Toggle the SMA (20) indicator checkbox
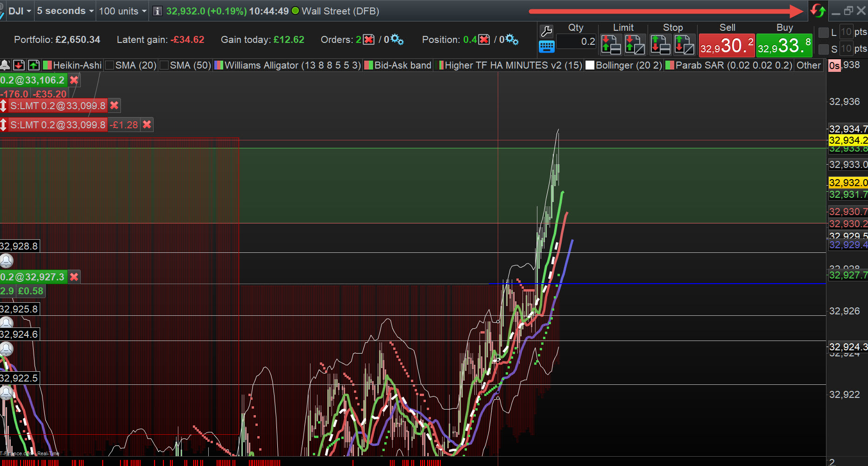Image resolution: width=868 pixels, height=466 pixels. 110,65
